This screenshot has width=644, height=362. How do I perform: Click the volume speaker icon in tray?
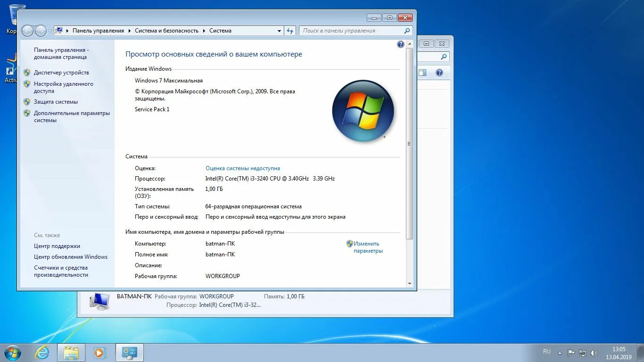(x=594, y=353)
